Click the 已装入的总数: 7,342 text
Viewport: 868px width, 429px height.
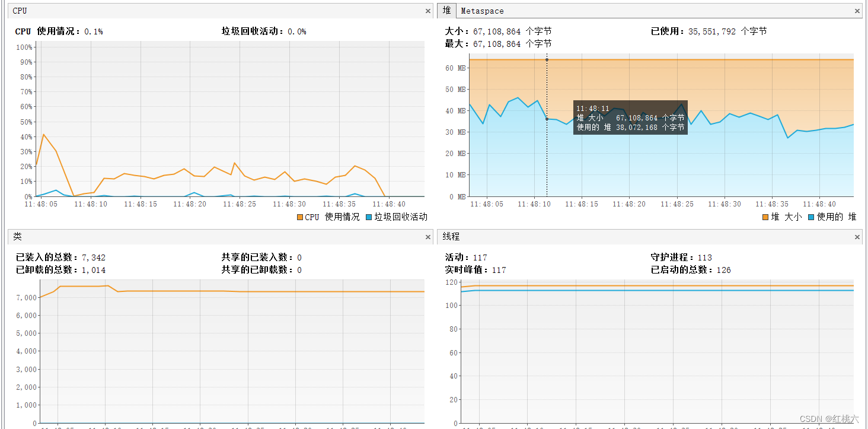click(x=60, y=258)
